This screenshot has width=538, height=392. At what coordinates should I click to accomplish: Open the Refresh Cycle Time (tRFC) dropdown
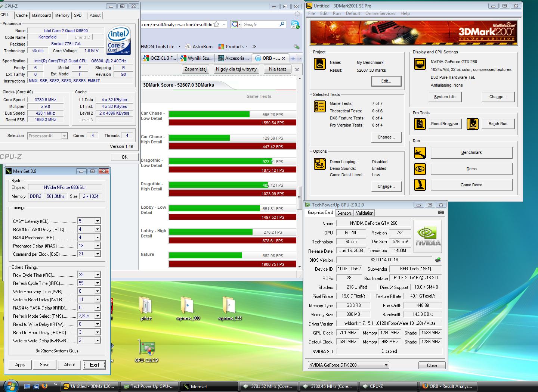coord(98,283)
